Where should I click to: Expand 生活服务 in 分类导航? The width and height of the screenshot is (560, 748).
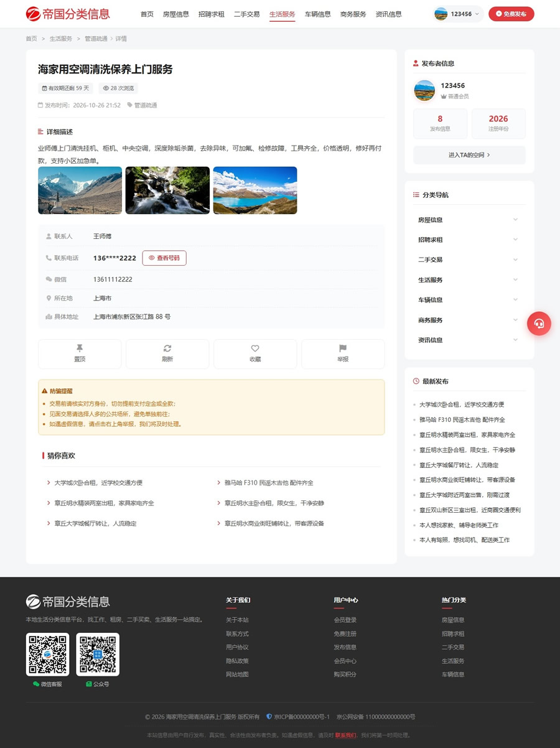[x=468, y=280]
